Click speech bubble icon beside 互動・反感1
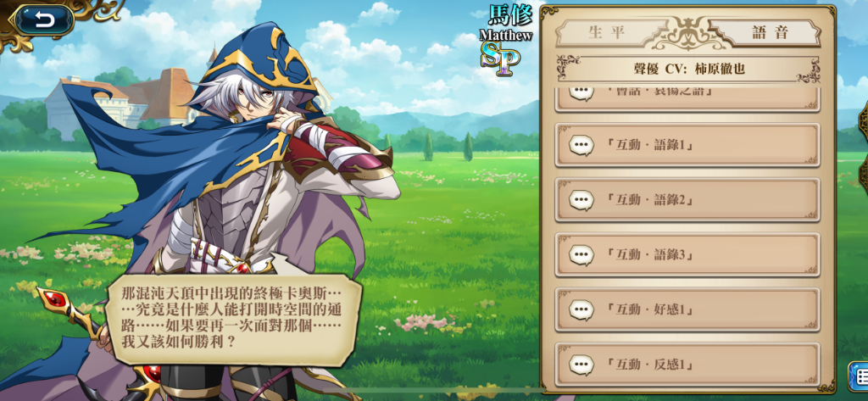 pos(581,365)
